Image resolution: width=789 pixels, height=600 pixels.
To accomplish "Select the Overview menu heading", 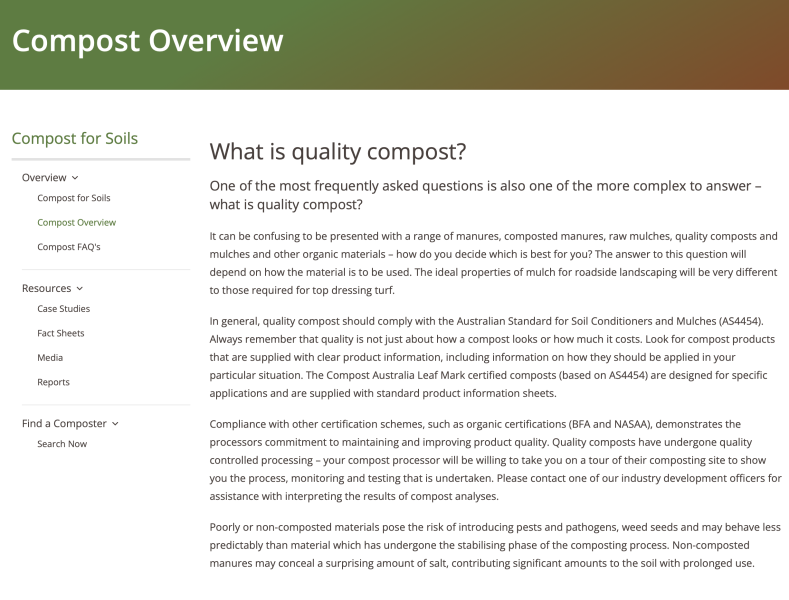I will point(44,178).
